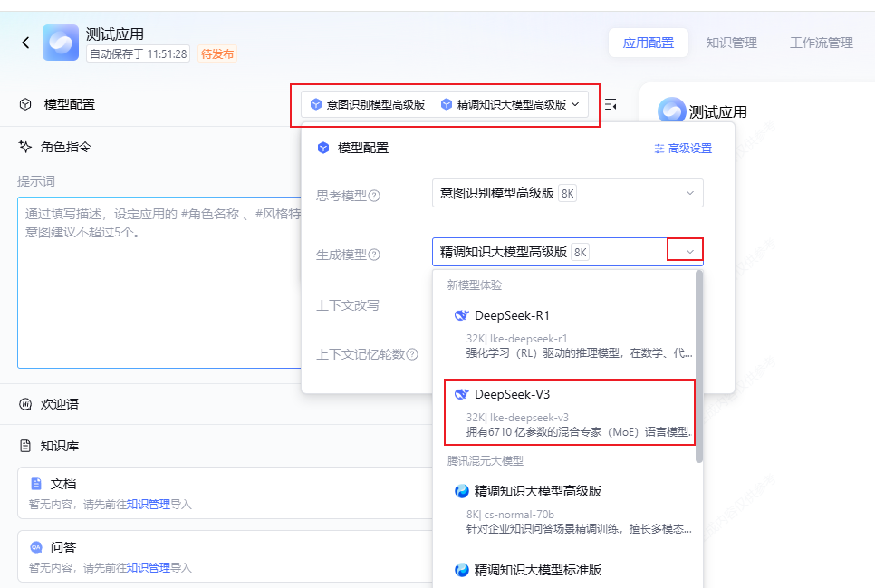The width and height of the screenshot is (875, 588).
Task: Click 知识管理 link under 问答
Action: tap(149, 568)
